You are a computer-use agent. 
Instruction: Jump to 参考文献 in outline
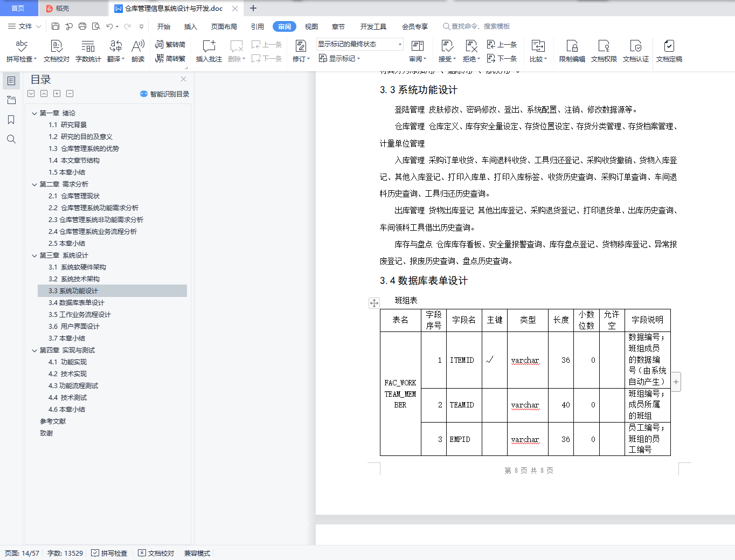click(x=53, y=421)
